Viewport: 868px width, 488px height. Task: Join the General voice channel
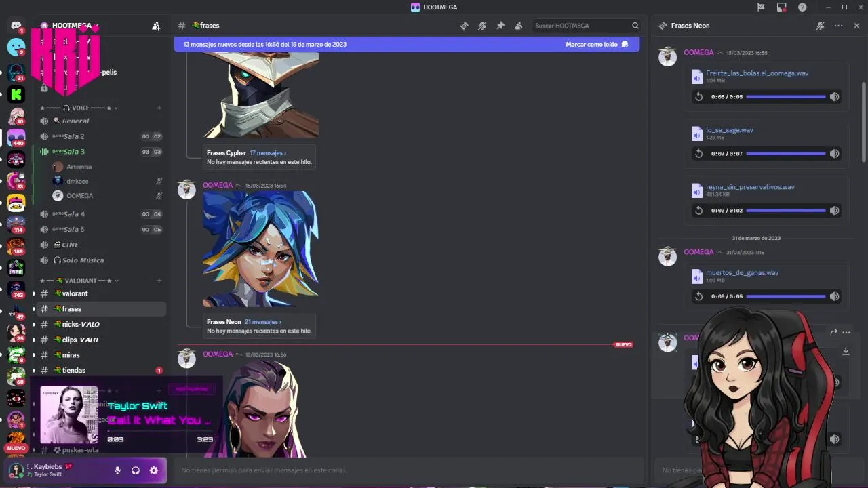[100, 121]
